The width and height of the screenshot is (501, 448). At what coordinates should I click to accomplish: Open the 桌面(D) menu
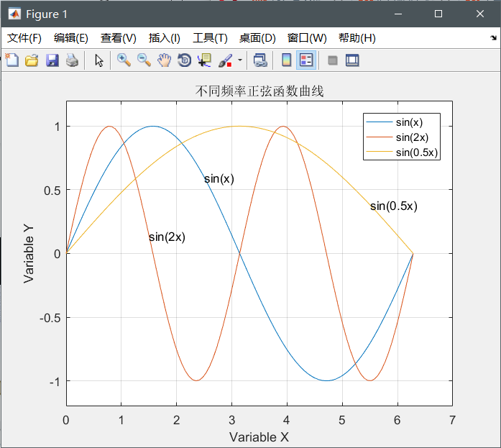(257, 38)
